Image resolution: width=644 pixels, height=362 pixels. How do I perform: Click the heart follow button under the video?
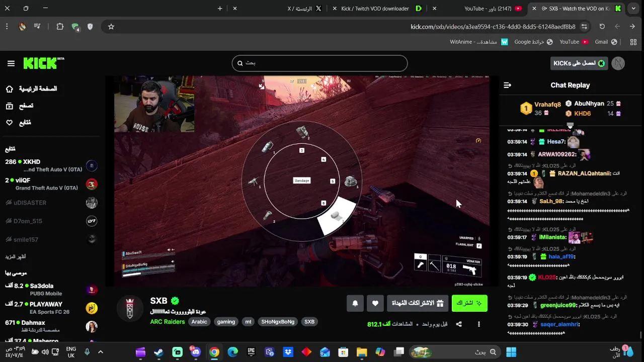(x=375, y=303)
